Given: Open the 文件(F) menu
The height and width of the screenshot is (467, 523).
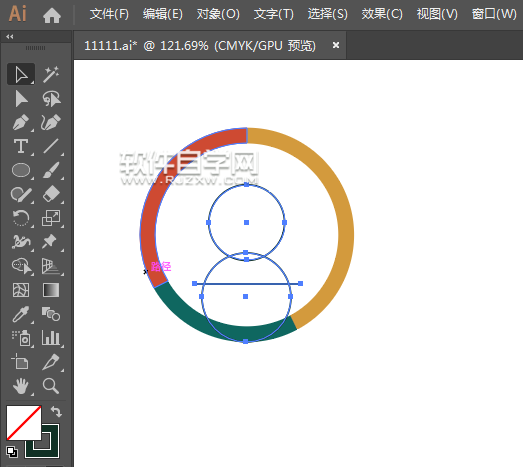Looking at the screenshot, I should pyautogui.click(x=109, y=14).
